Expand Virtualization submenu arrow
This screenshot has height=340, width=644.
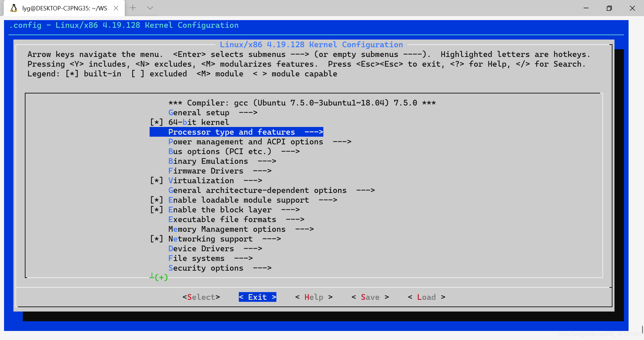253,181
